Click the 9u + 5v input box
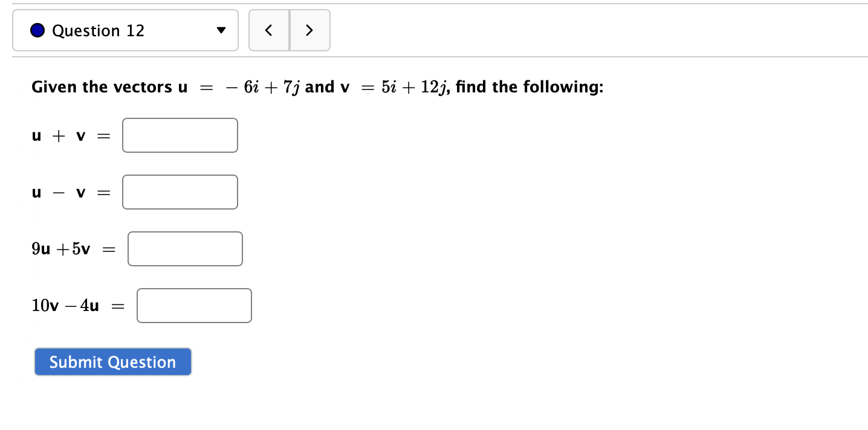Viewport: 868px width, 430px height. click(185, 248)
